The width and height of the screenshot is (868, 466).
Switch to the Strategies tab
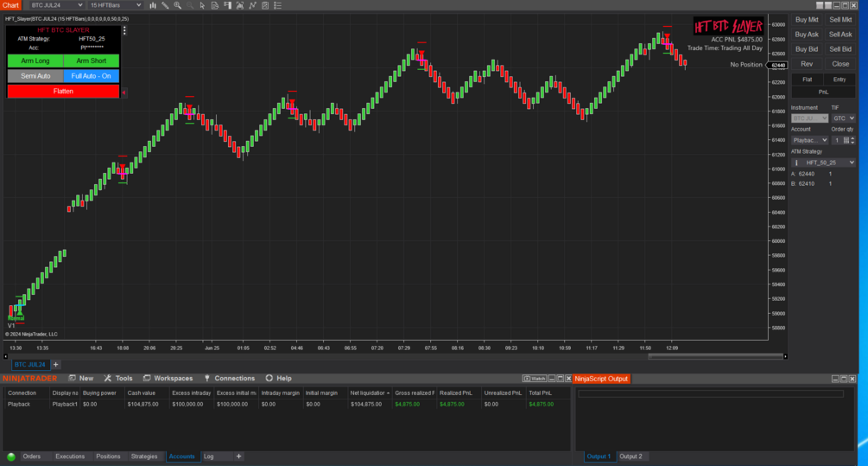tap(144, 456)
